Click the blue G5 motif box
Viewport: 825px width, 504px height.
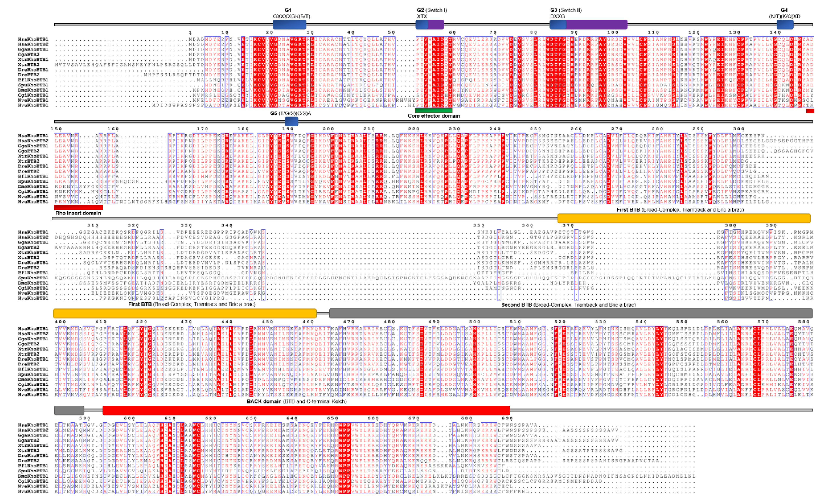point(291,121)
